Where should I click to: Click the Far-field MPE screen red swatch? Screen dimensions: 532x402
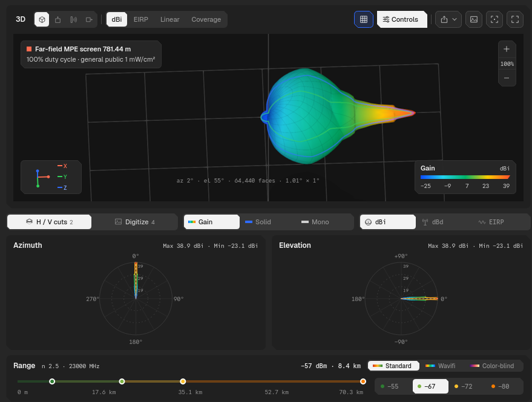(x=29, y=49)
